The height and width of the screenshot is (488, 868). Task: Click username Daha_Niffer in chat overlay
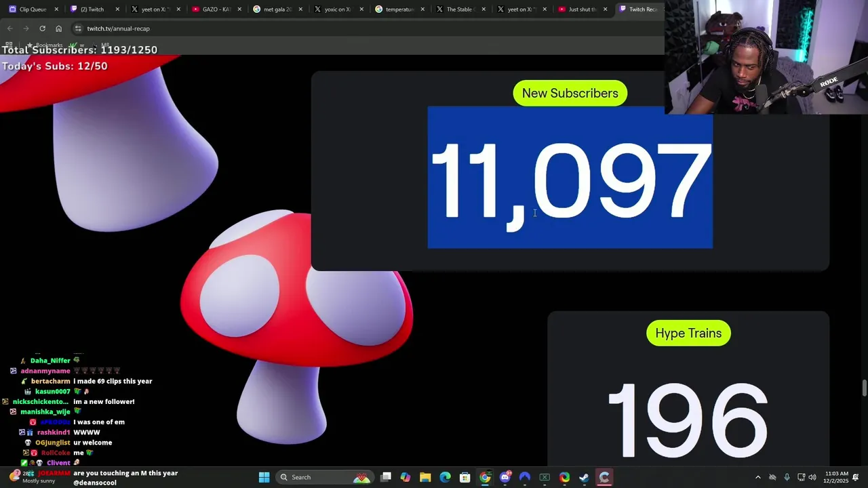pyautogui.click(x=50, y=361)
